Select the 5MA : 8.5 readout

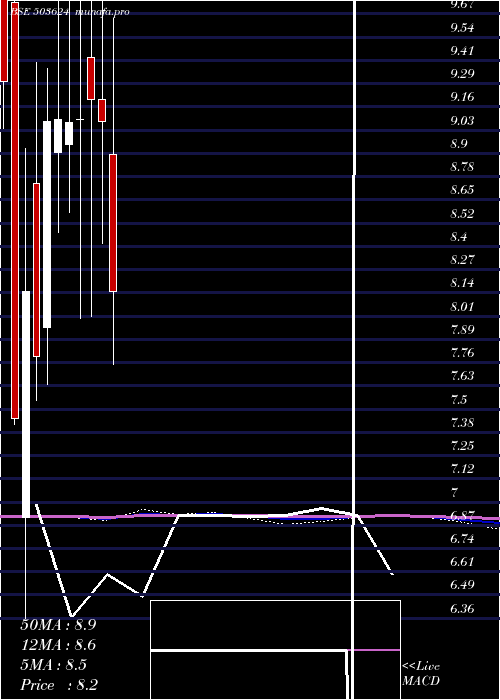[x=54, y=665]
